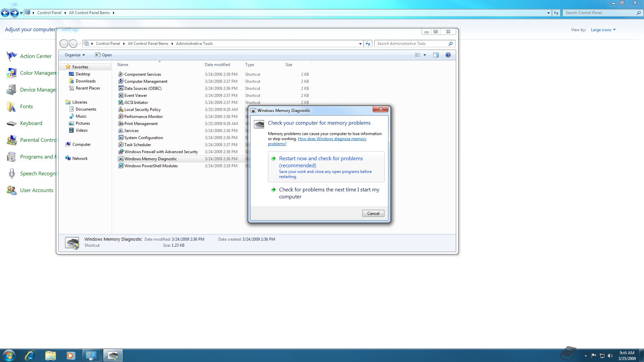Select the Windows Memory Diagnostic file row
Screen dimensions: 644x362
(182, 159)
